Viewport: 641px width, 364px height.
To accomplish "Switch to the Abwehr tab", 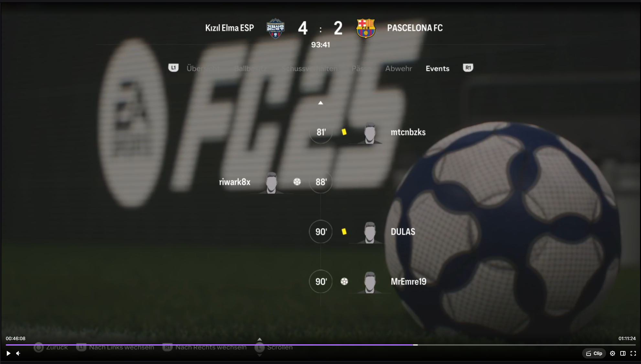I will tap(398, 68).
